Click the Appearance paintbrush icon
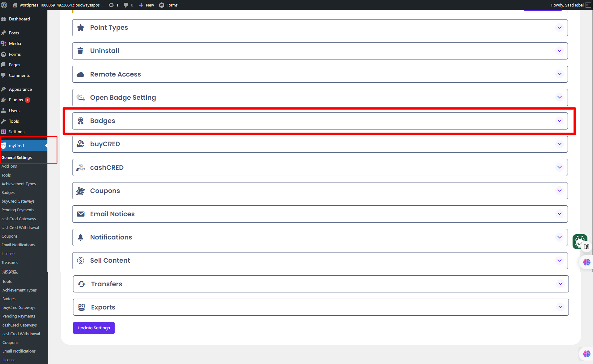The height and width of the screenshot is (364, 593). click(x=4, y=89)
